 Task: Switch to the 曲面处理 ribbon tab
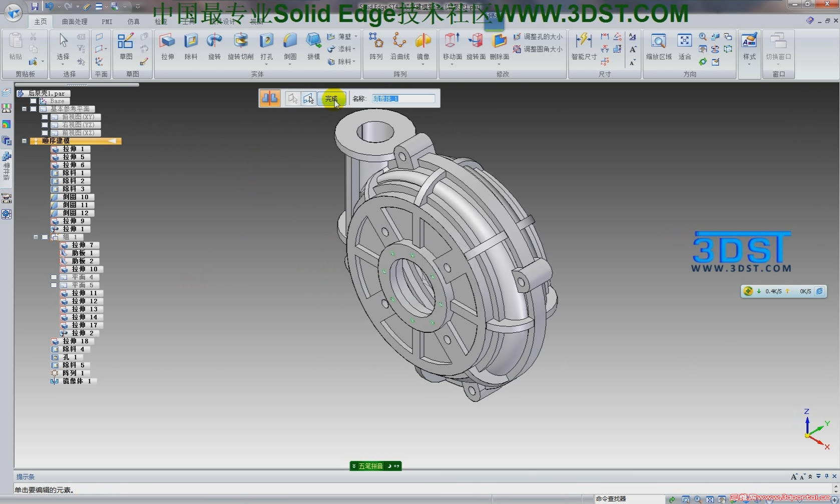tap(74, 22)
